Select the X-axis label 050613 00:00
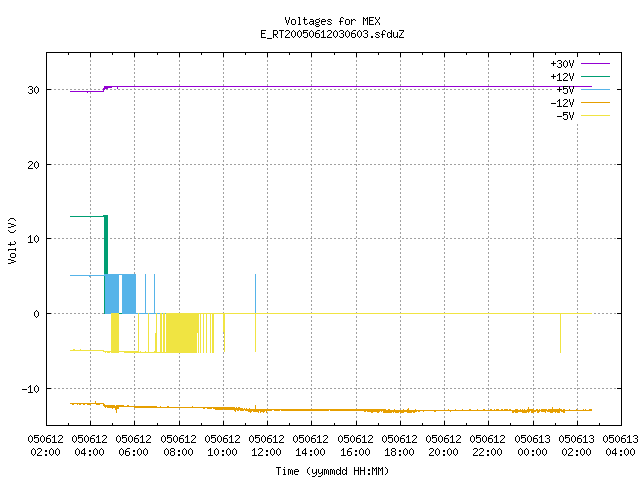 [533, 446]
